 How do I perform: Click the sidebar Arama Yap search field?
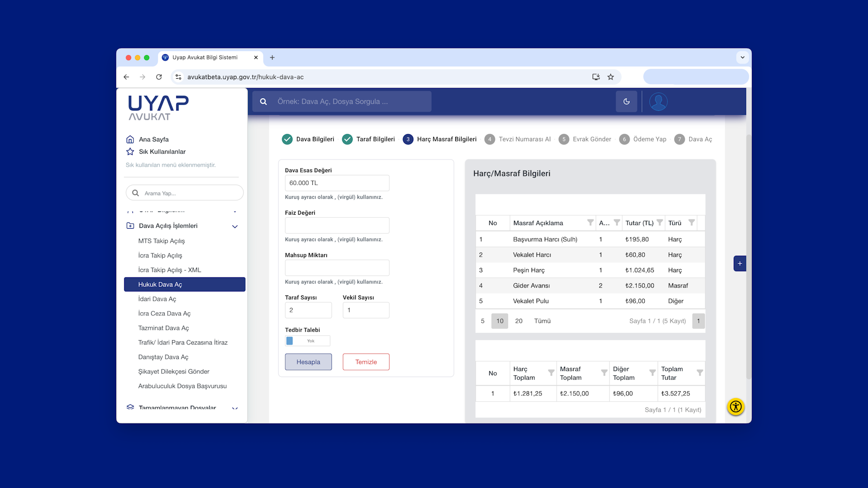(184, 193)
